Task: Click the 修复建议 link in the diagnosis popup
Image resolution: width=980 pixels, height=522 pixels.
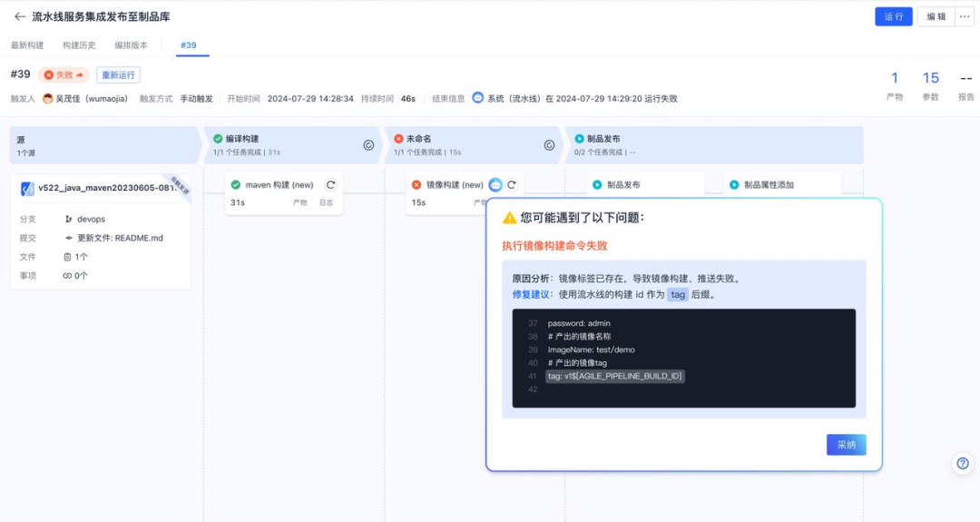Action: point(530,294)
